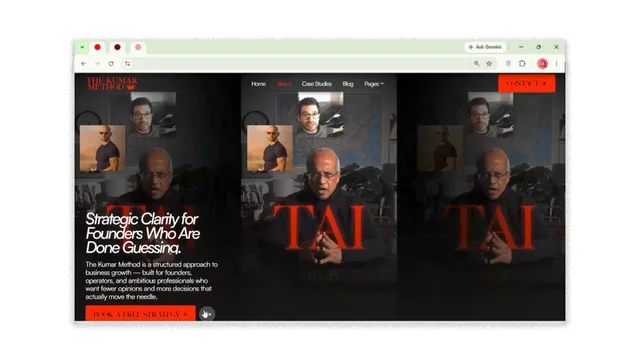This screenshot has height=360, width=640.
Task: Go to the Blog nav item
Action: pyautogui.click(x=348, y=84)
